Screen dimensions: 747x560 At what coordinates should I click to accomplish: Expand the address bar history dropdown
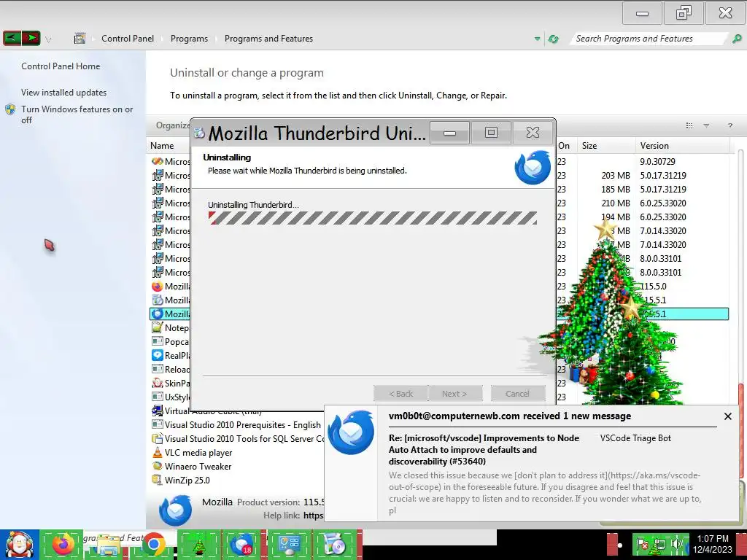tap(537, 39)
